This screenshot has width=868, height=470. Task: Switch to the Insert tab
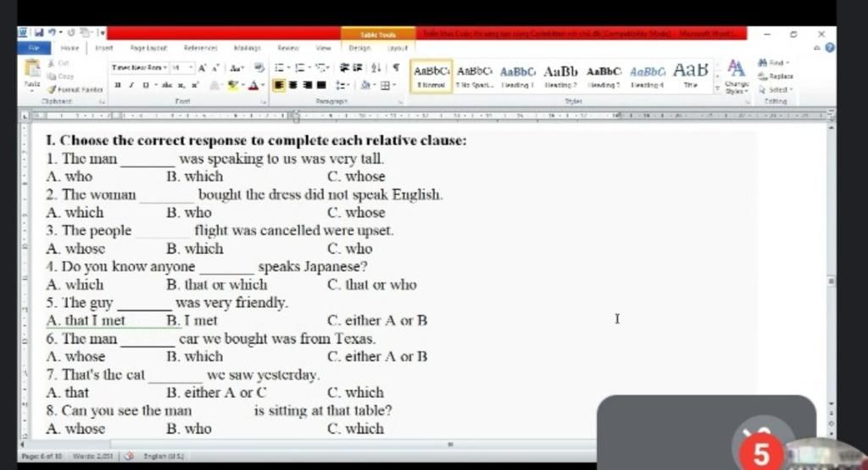104,48
